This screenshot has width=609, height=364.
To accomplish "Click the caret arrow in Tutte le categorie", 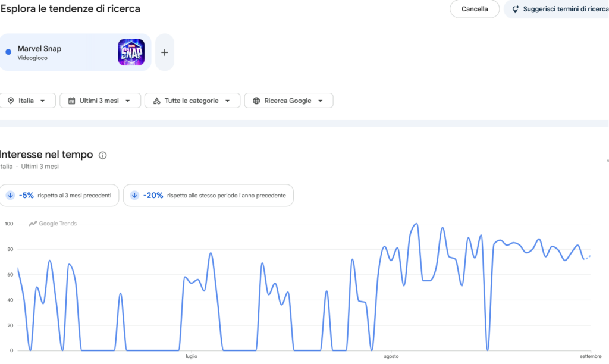I will coord(228,101).
